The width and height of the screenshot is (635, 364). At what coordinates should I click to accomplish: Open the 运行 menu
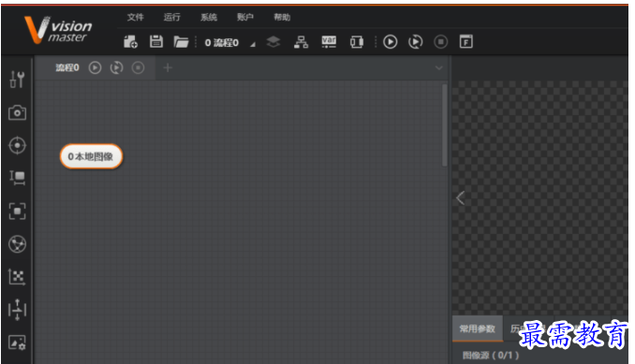click(172, 17)
